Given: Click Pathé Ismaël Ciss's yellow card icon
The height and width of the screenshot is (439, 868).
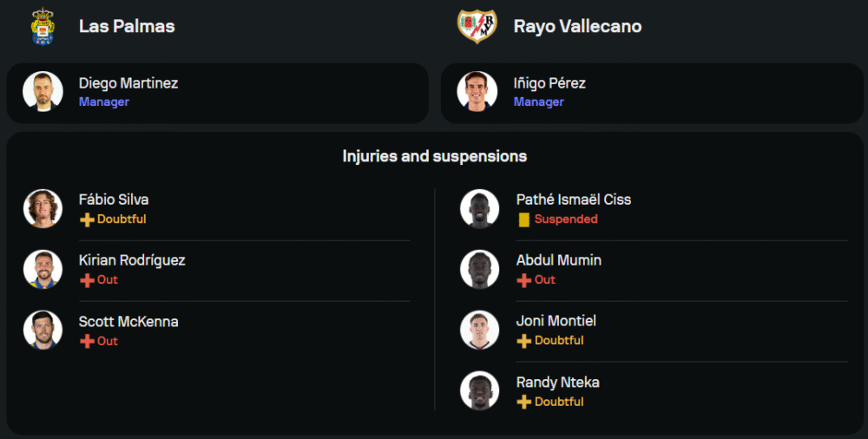Looking at the screenshot, I should coord(523,219).
